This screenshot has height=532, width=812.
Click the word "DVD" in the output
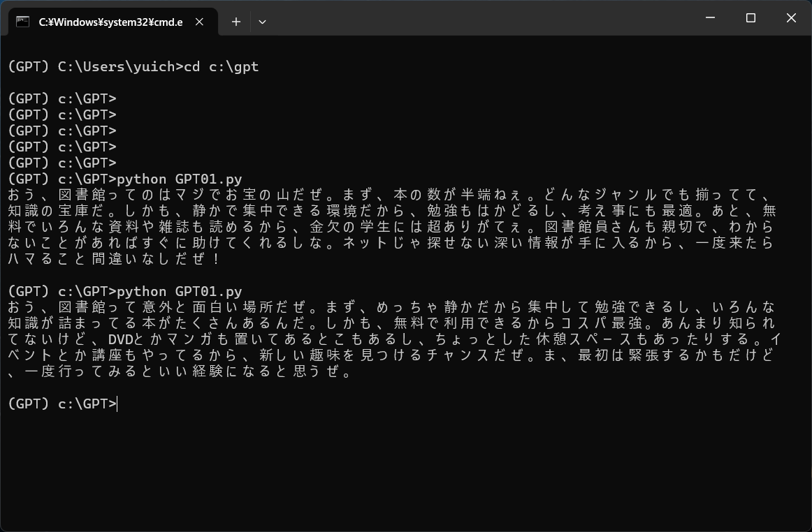119,339
